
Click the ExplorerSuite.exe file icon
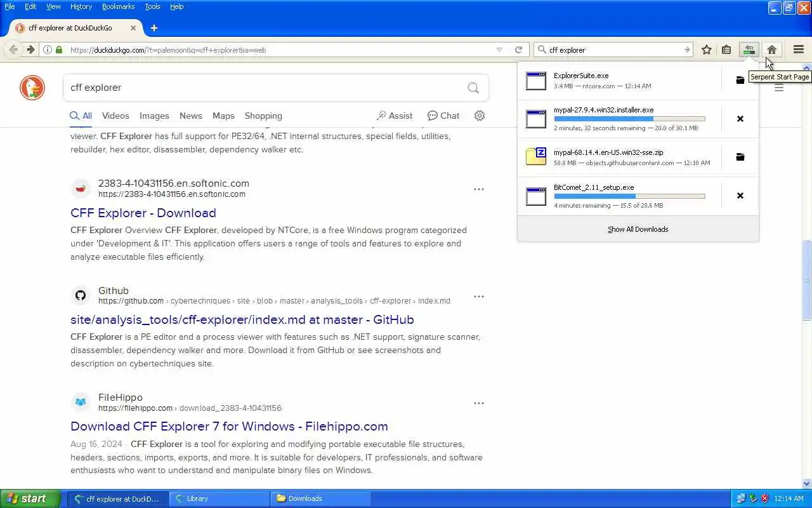(536, 81)
